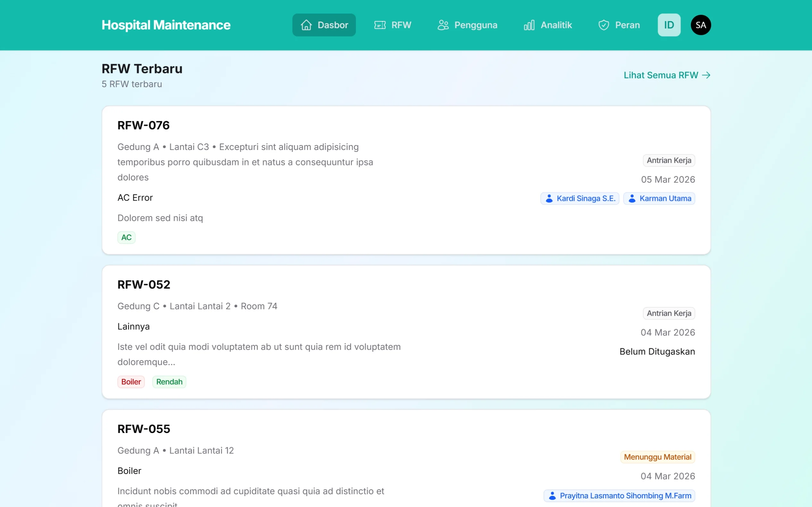Open the SA user avatar menu

click(x=701, y=25)
